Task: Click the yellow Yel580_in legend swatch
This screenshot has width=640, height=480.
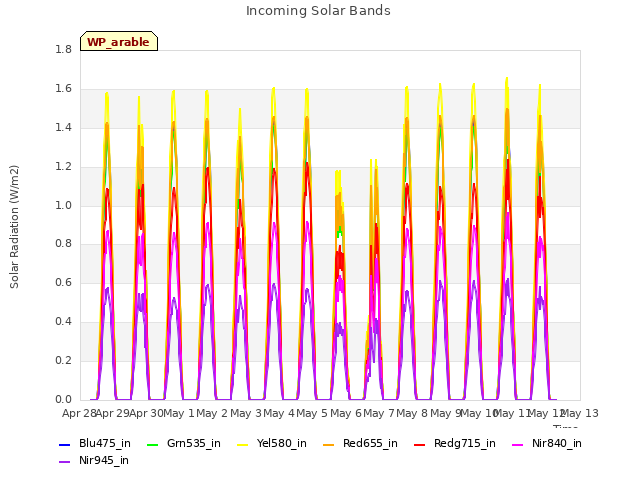Action: pos(243,444)
